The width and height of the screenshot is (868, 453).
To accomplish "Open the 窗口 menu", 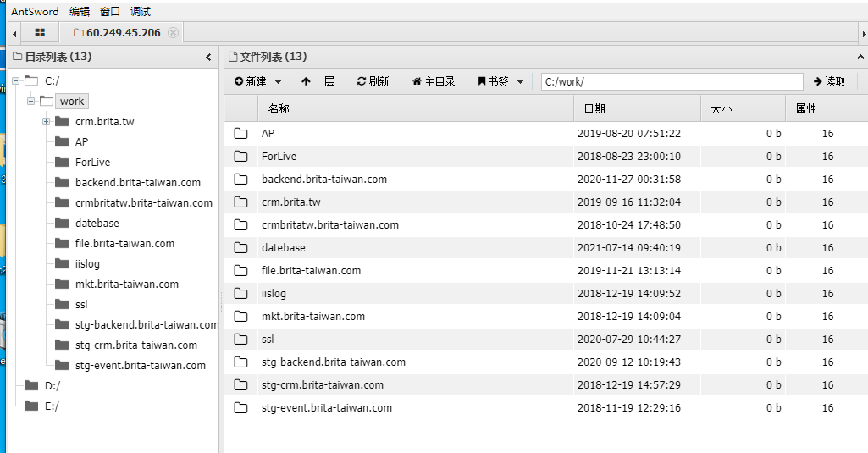I will click(109, 11).
